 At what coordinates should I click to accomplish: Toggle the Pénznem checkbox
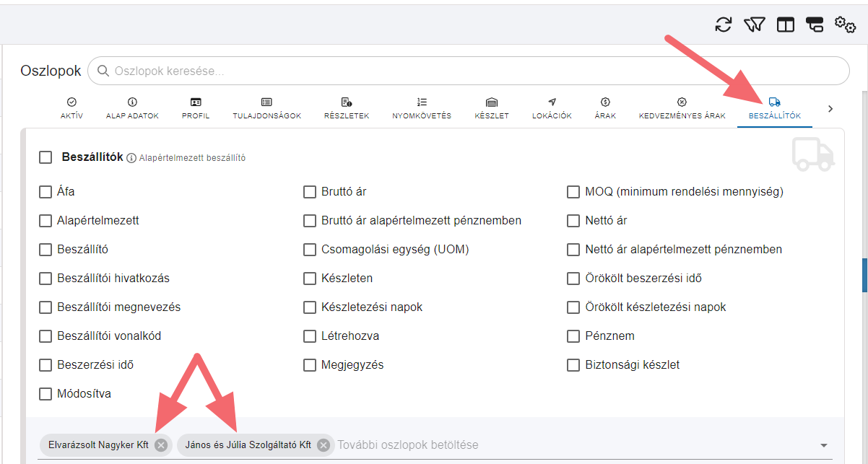tap(573, 336)
